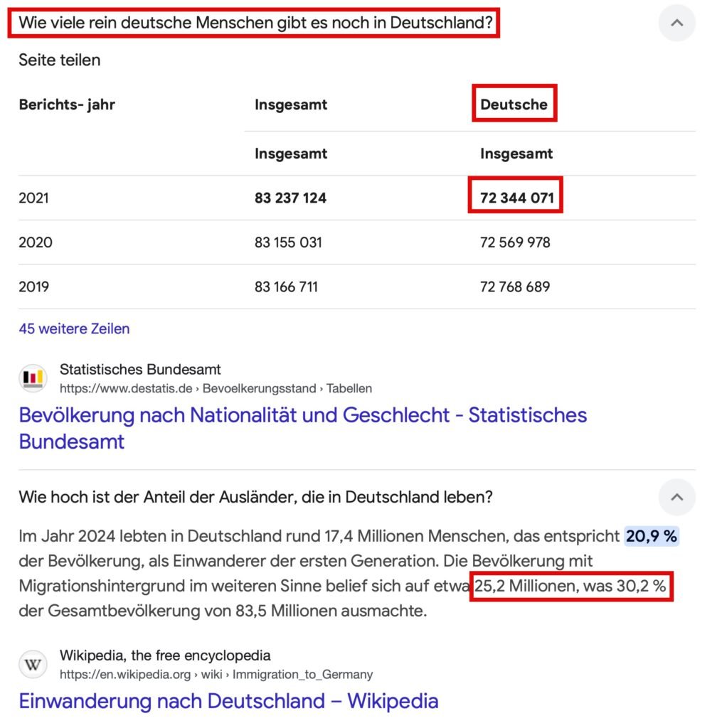Collapse the 'Anteil der Ausländer' question
Image resolution: width=717 pixels, height=728 pixels.
(676, 498)
